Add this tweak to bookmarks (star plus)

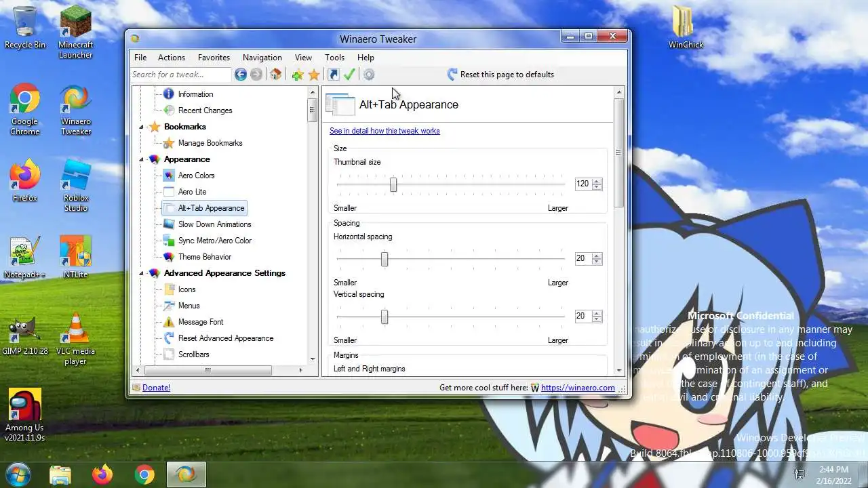coord(298,75)
